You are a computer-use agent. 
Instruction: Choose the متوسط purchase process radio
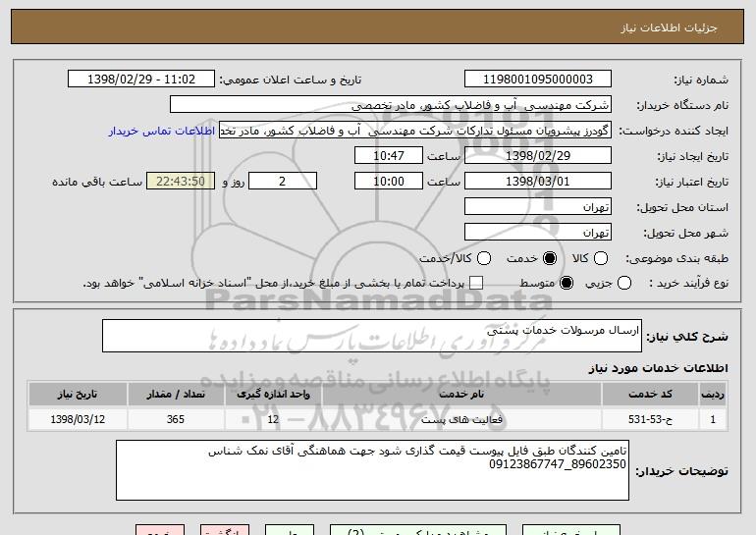(x=567, y=283)
